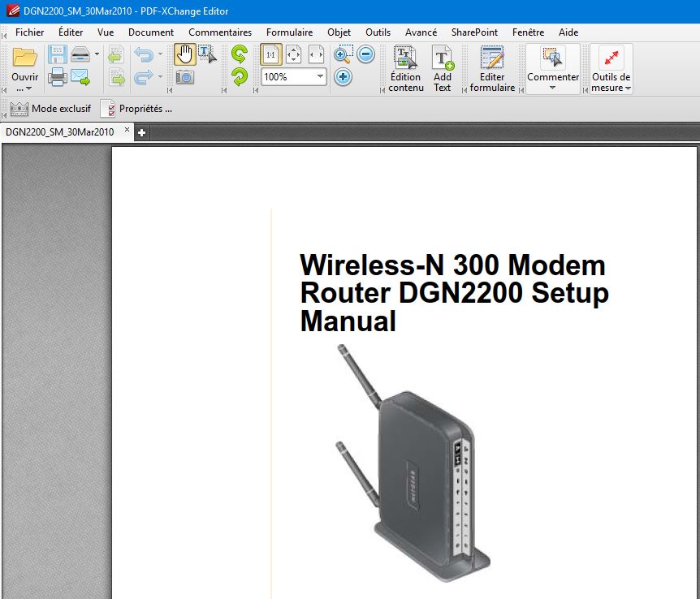Open the Commentaires menu

[219, 32]
